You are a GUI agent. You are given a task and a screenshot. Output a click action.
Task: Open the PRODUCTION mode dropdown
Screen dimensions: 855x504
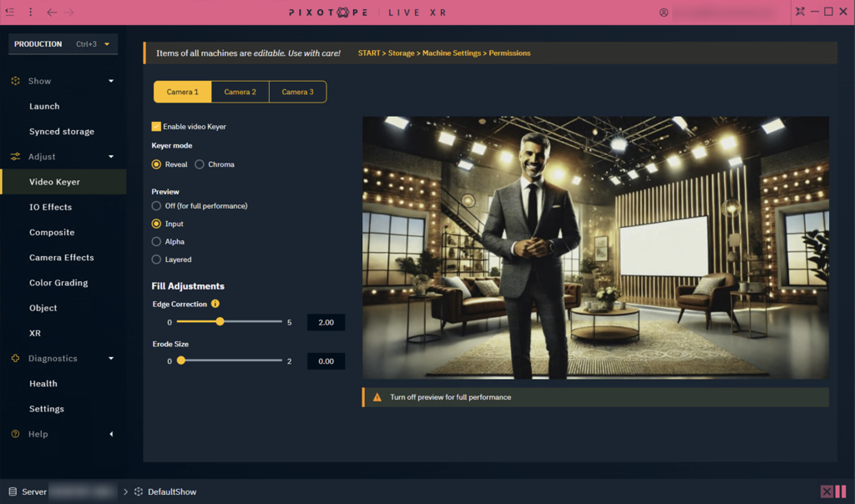[x=107, y=44]
